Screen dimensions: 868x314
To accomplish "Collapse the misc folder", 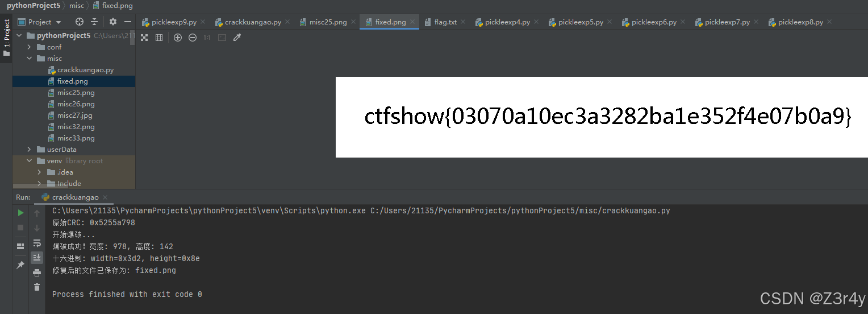I will tap(29, 58).
